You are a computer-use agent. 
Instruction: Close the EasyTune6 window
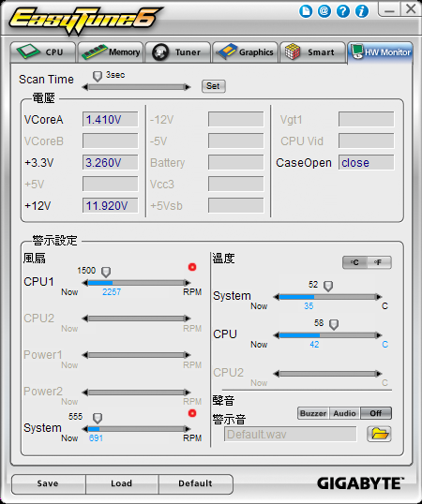pyautogui.click(x=411, y=9)
